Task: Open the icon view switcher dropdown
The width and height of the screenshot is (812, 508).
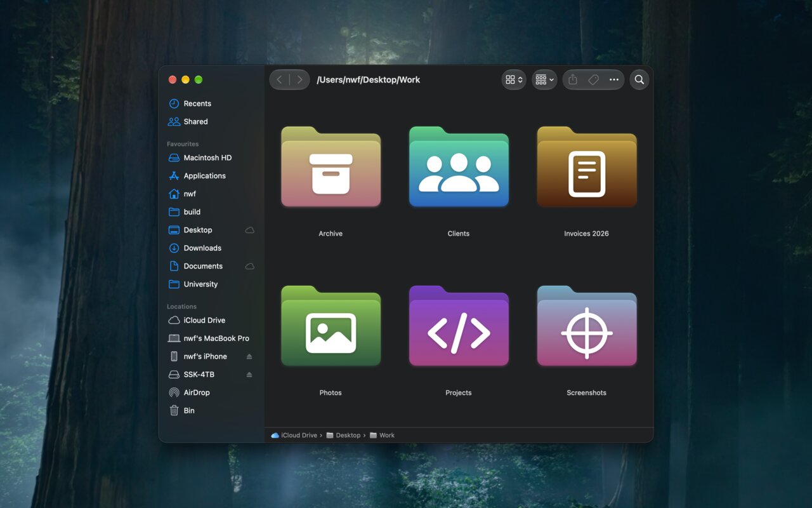Action: point(514,80)
